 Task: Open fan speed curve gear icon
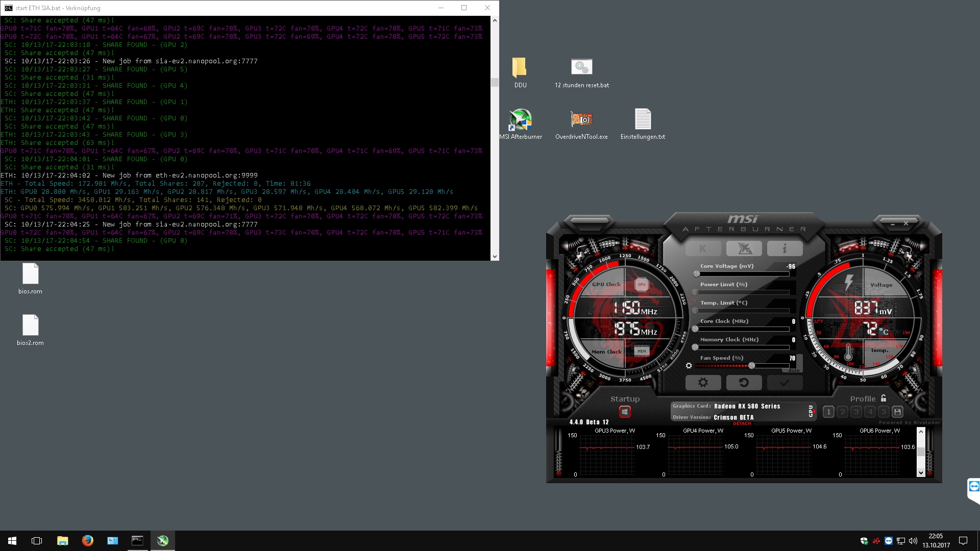tap(689, 366)
